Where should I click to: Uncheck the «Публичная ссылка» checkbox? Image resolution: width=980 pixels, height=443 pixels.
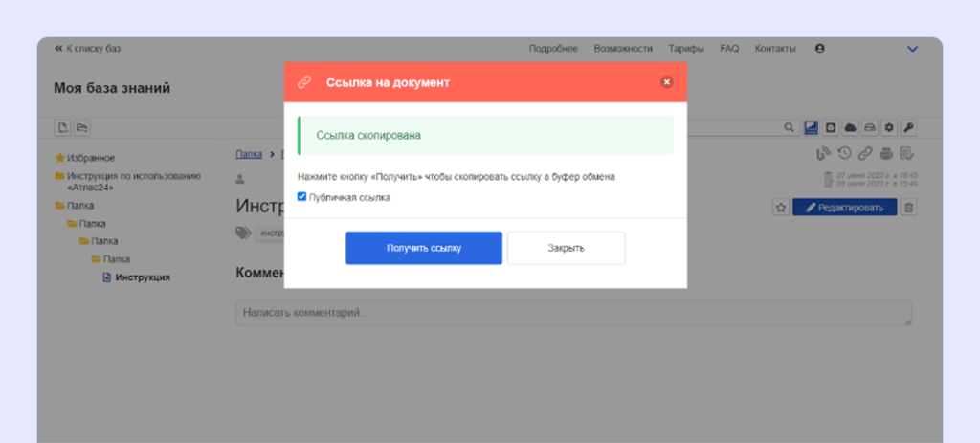[302, 197]
